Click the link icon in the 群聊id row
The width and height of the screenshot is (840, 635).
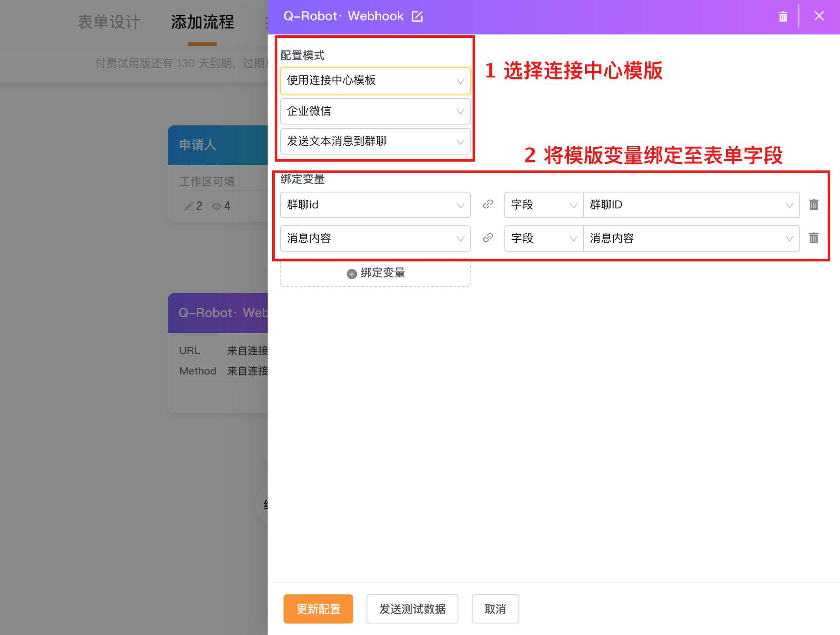point(488,204)
